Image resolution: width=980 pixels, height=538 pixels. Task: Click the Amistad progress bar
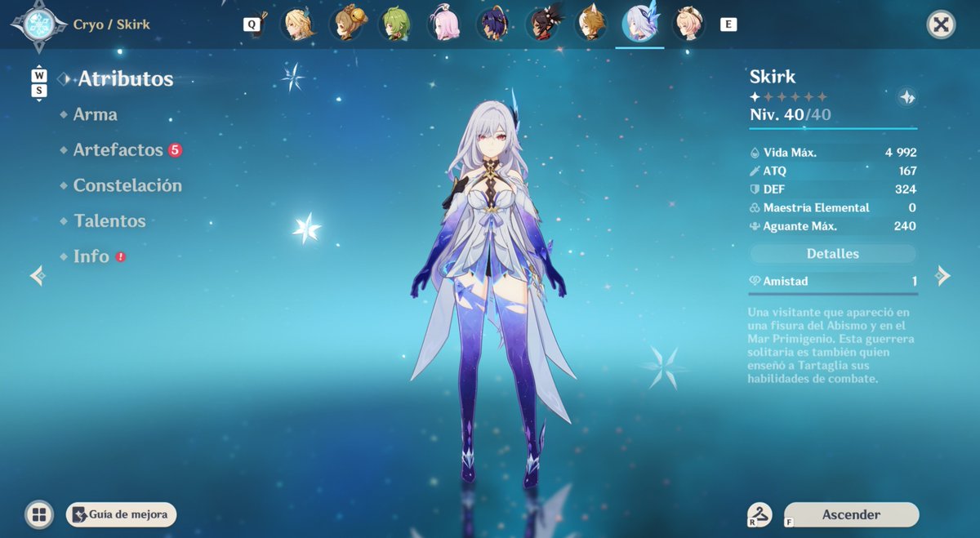[833, 293]
